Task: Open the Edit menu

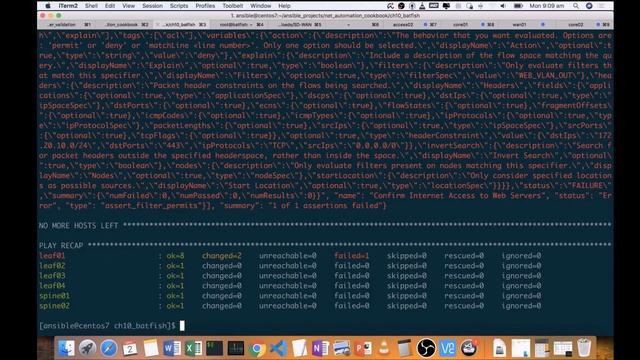Action: coord(110,6)
